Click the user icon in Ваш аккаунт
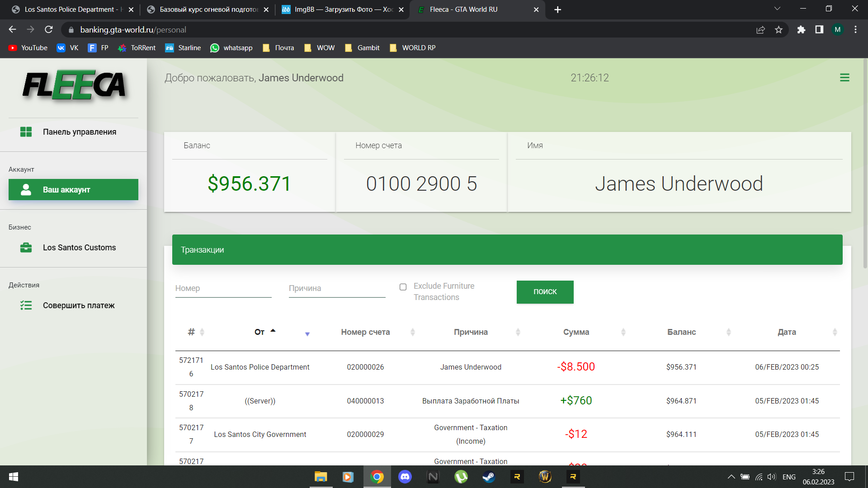Image resolution: width=868 pixels, height=488 pixels. coord(26,190)
